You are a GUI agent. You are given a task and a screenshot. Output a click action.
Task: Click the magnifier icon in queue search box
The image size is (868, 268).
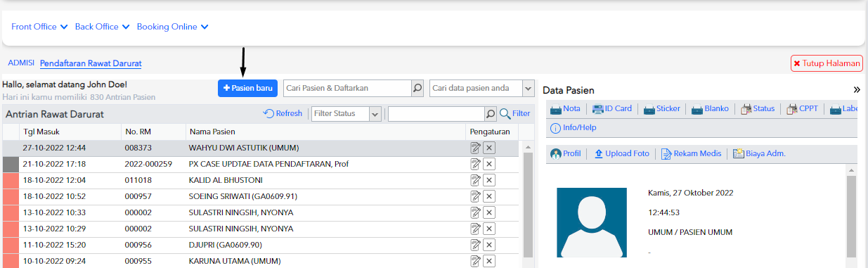pos(491,113)
